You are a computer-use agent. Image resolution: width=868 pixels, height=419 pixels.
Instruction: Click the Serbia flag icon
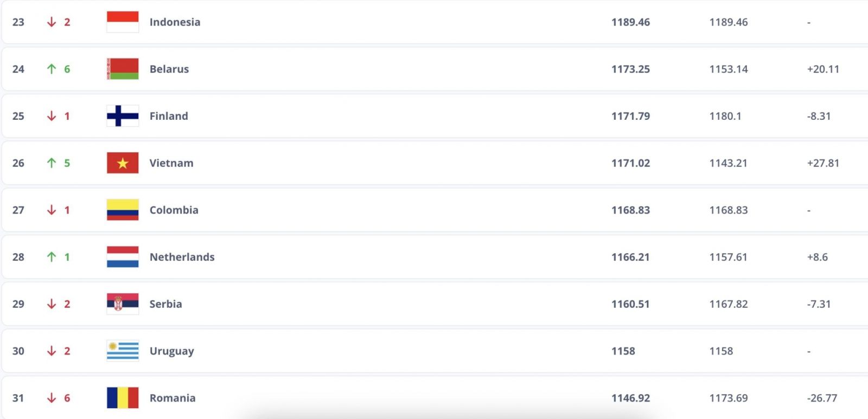coord(123,304)
